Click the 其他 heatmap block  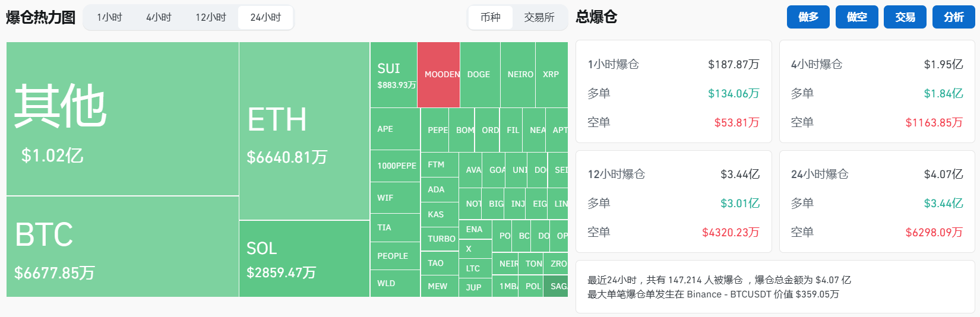pyautogui.click(x=122, y=119)
